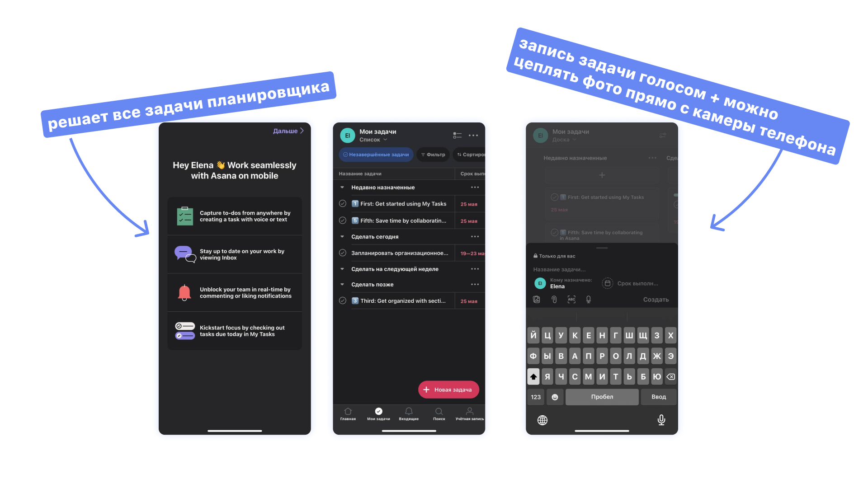Tap the ABC icon for text formatting
868x488 pixels.
point(571,300)
